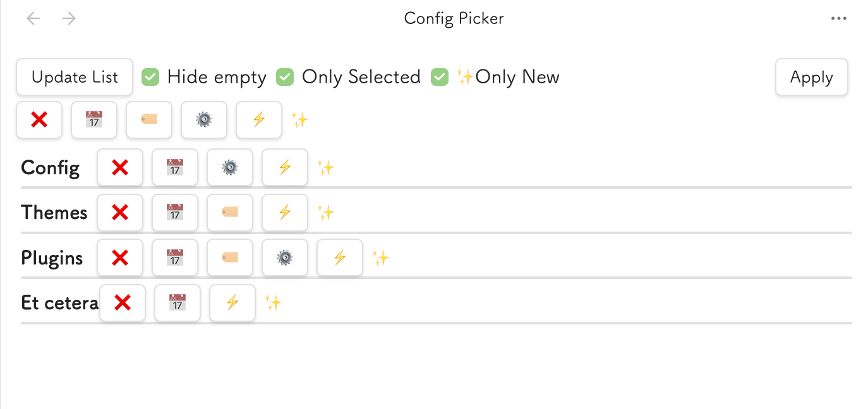Toggle the Only Selected checkbox

[285, 77]
